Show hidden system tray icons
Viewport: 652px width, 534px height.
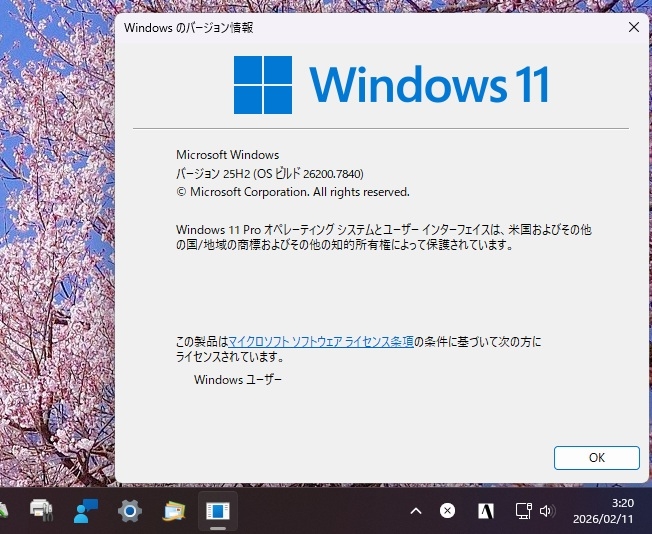pyautogui.click(x=416, y=511)
